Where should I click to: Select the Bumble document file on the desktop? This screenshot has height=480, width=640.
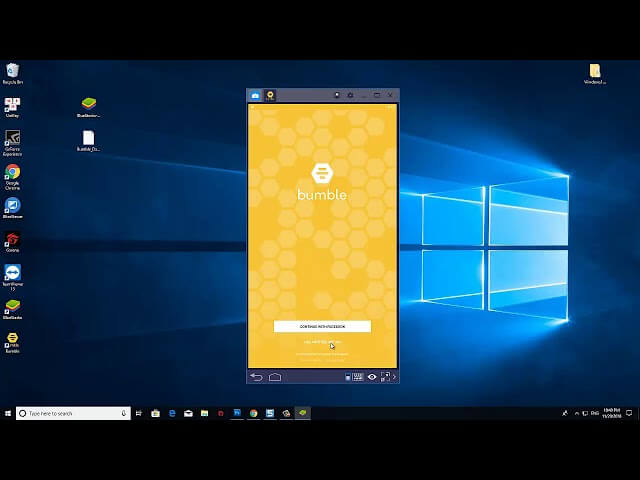[89, 141]
